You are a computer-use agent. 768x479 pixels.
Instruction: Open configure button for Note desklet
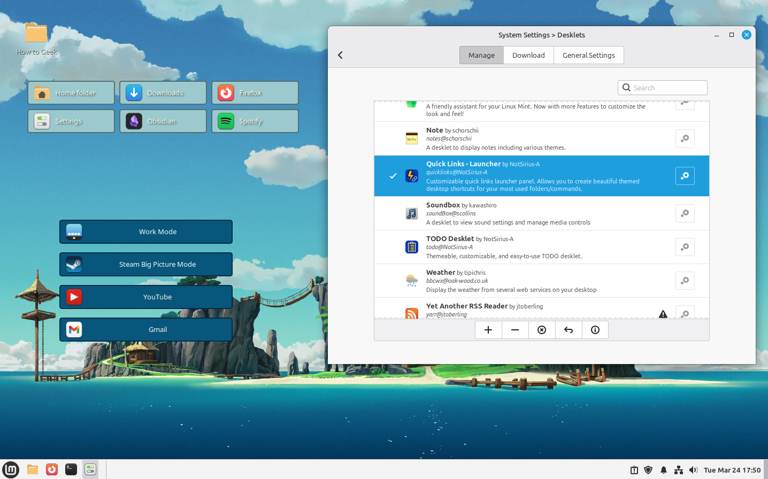(685, 139)
